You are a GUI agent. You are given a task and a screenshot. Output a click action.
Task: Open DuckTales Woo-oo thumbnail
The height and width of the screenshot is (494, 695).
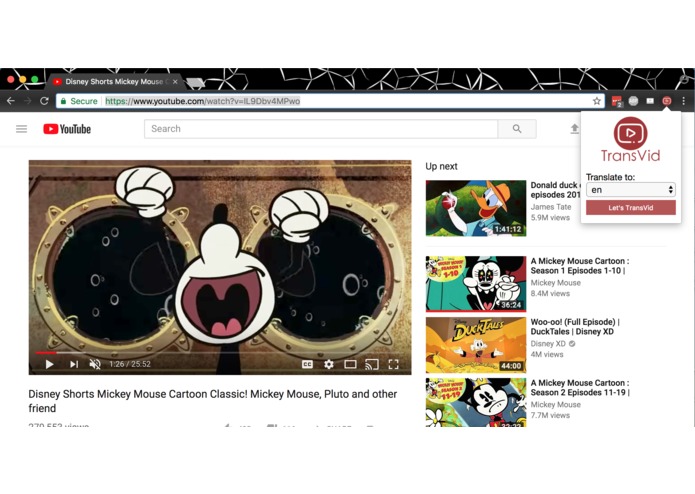(x=476, y=345)
